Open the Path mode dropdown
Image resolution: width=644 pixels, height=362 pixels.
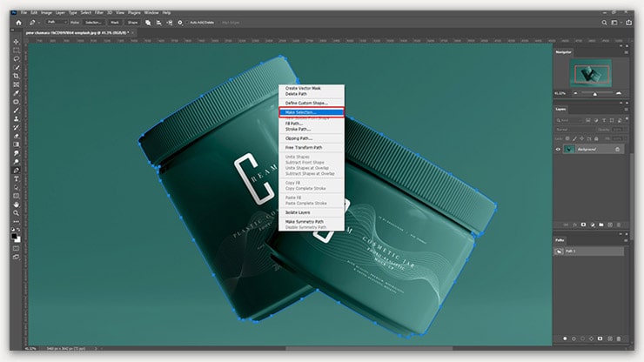coord(57,22)
